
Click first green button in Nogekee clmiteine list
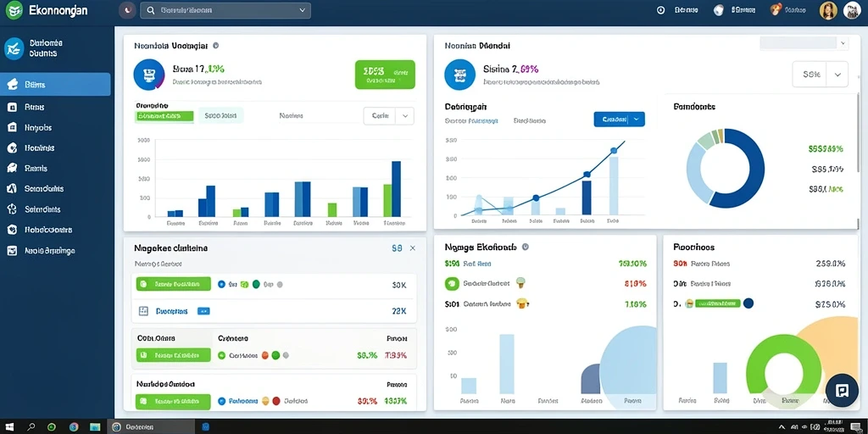coord(173,284)
